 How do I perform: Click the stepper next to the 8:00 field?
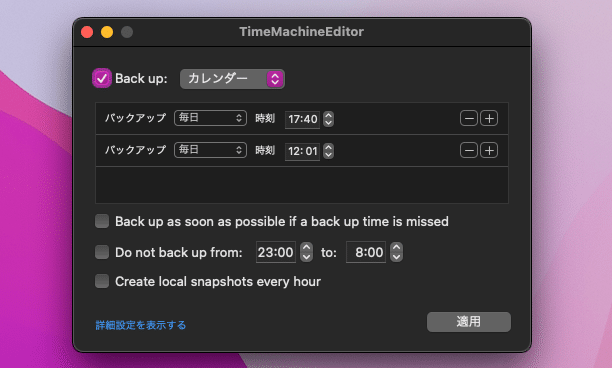(x=397, y=252)
